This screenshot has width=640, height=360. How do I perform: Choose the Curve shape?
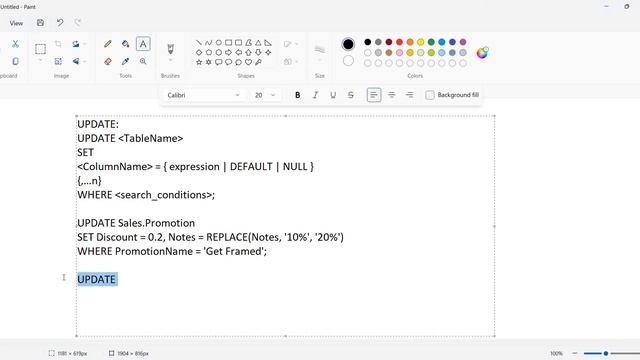[209, 42]
